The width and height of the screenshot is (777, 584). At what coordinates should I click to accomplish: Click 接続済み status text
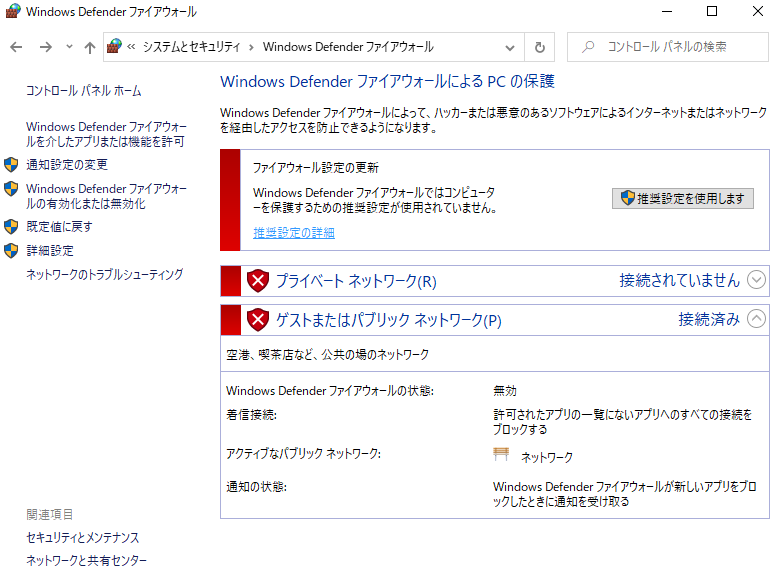pyautogui.click(x=709, y=319)
